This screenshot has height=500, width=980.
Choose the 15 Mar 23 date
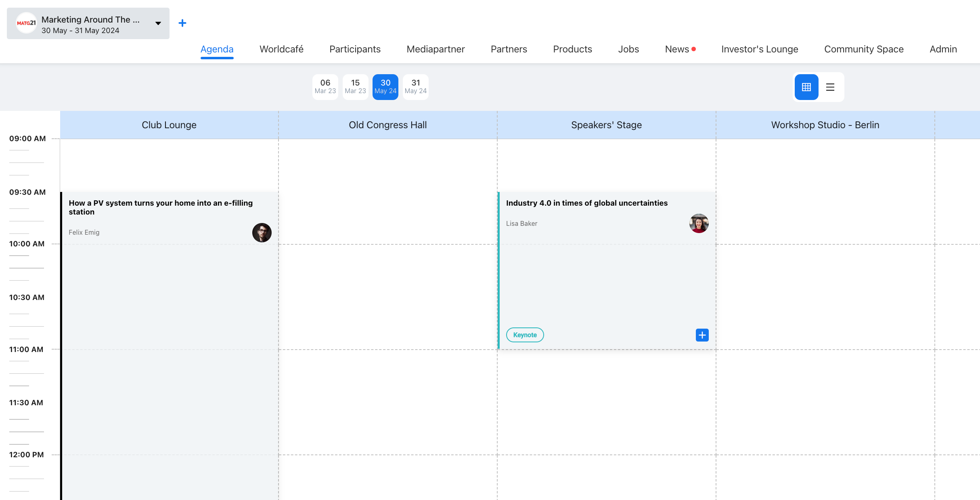(x=355, y=87)
